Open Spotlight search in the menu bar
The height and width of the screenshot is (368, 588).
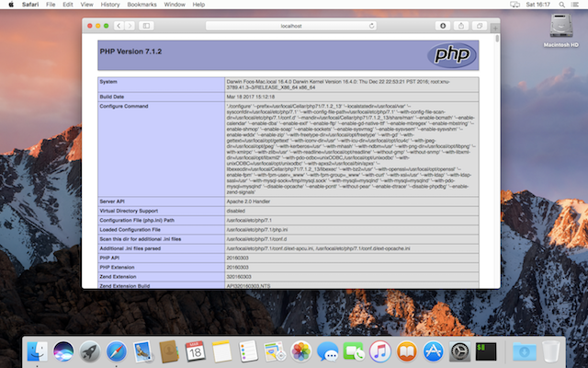561,5
